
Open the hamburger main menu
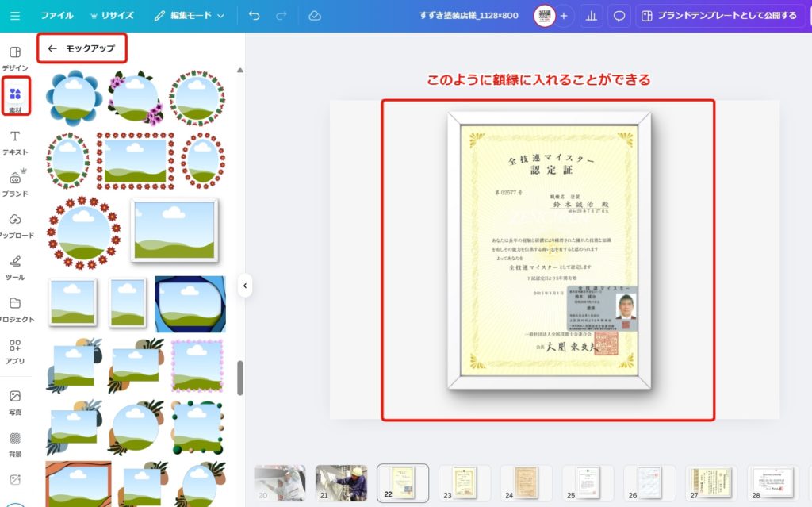(x=15, y=16)
